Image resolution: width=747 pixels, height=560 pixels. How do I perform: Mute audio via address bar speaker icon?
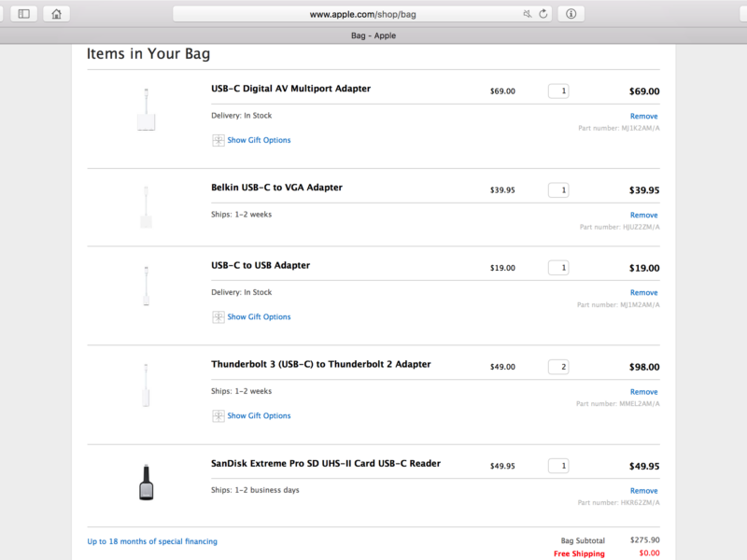pyautogui.click(x=528, y=14)
